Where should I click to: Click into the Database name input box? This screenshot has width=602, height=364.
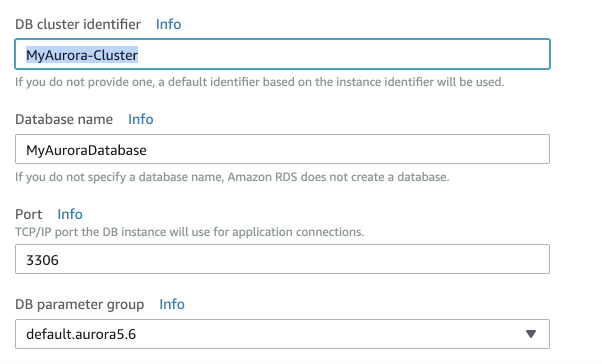click(340, 149)
